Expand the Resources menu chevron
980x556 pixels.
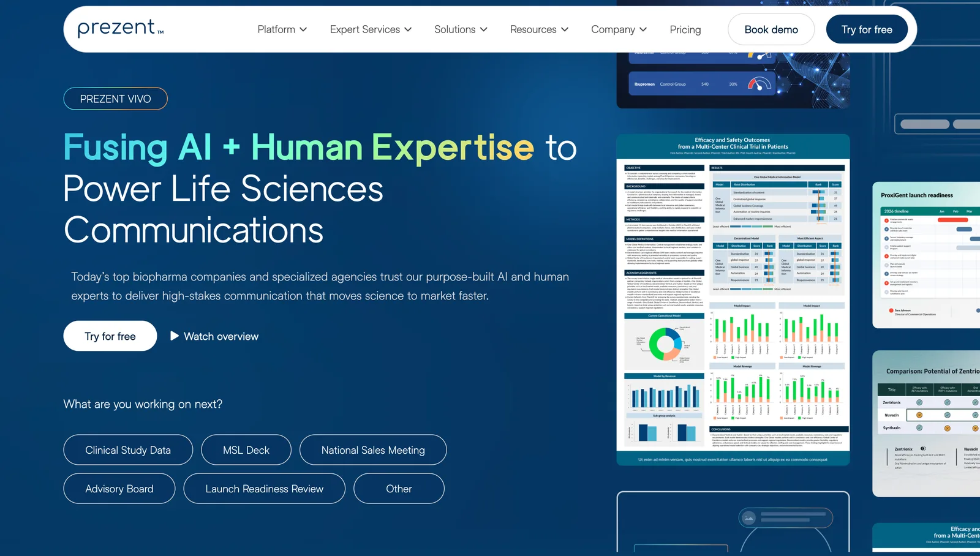coord(565,29)
